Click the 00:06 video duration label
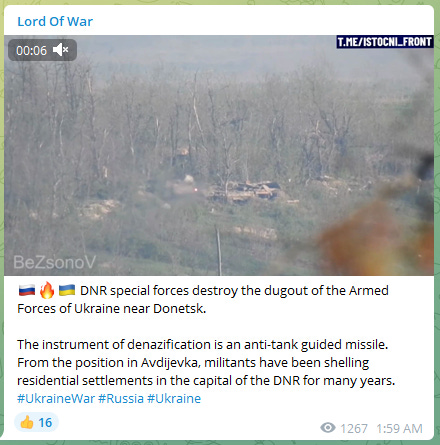This screenshot has width=440, height=445. (x=31, y=51)
